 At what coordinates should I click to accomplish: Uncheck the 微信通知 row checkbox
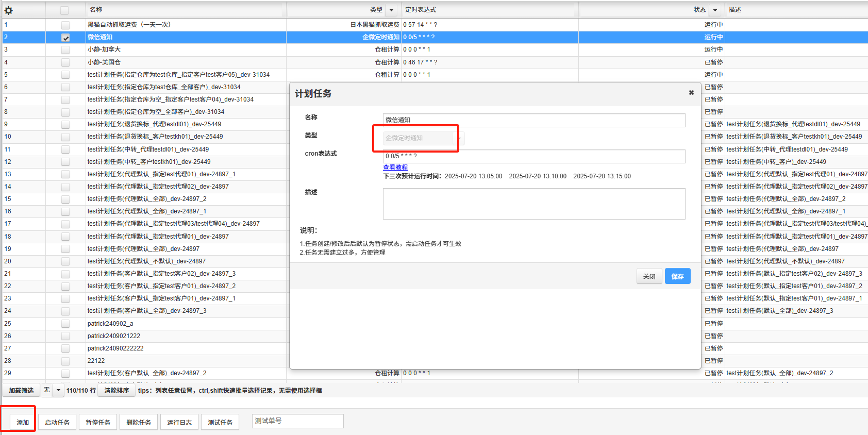tap(65, 38)
